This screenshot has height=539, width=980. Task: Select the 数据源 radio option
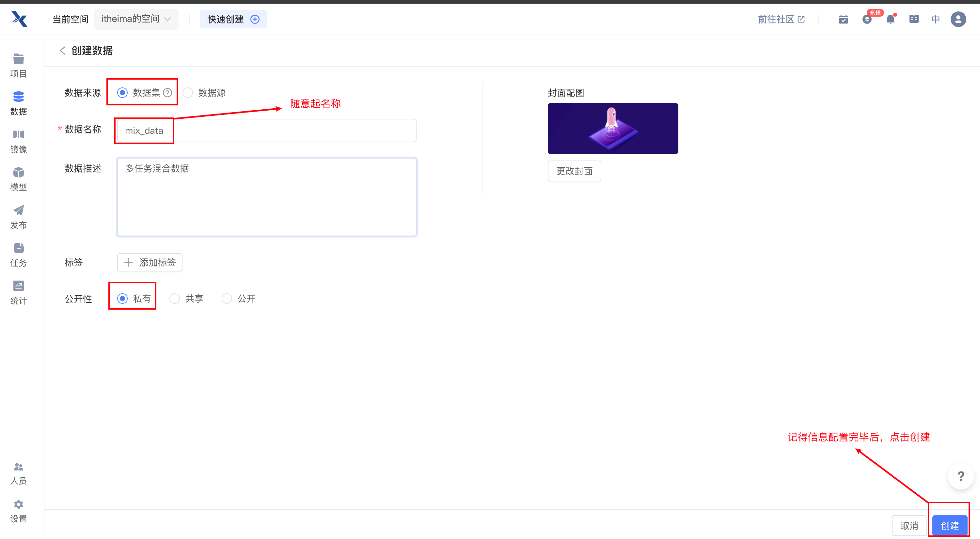(188, 93)
